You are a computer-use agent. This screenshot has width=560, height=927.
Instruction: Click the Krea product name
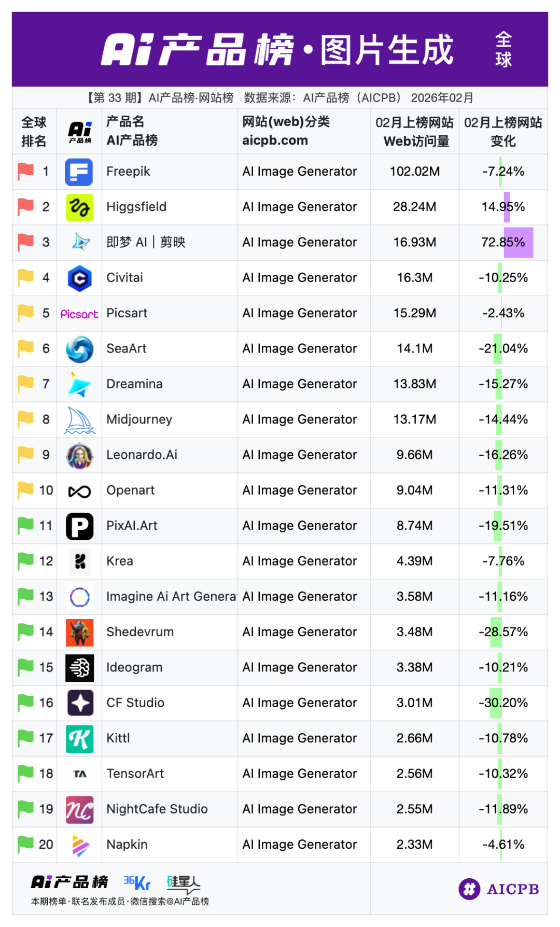120,561
